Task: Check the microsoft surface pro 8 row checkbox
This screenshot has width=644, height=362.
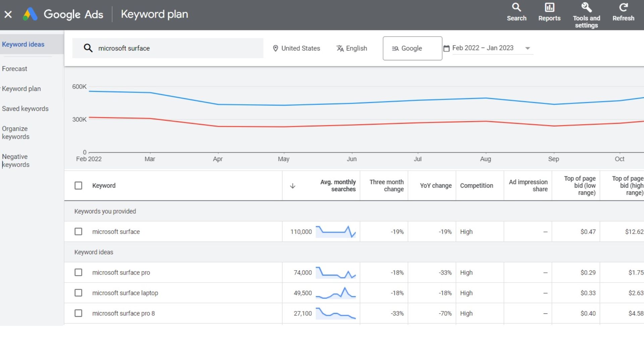Action: pos(78,313)
